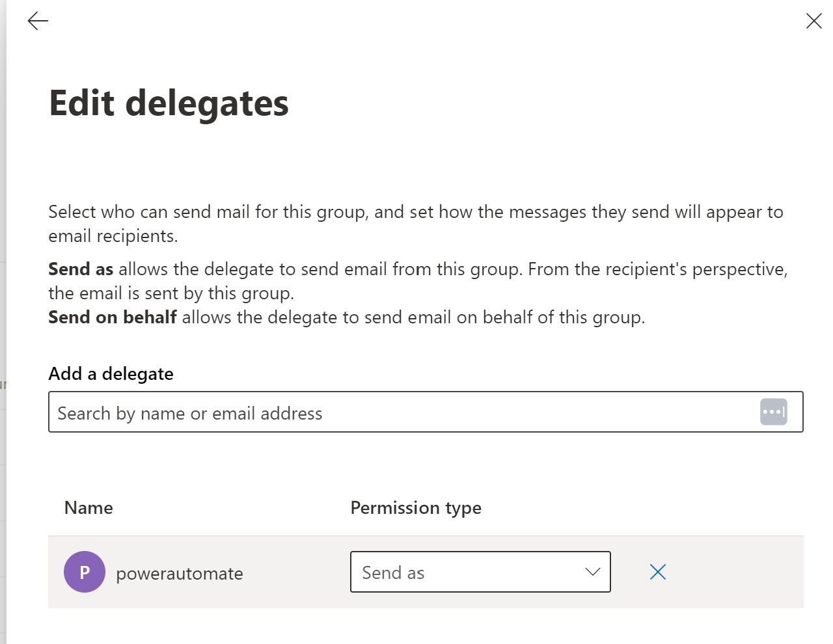Click the Name column header
833x644 pixels.
88,507
